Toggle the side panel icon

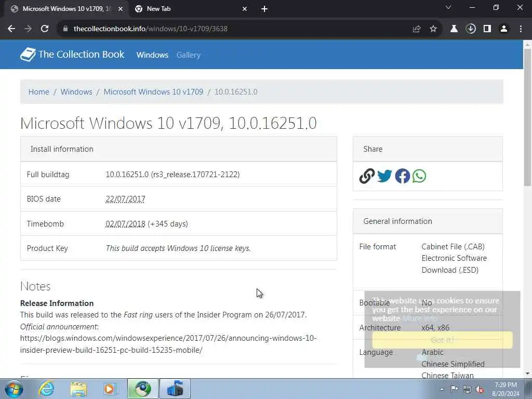tap(487, 29)
